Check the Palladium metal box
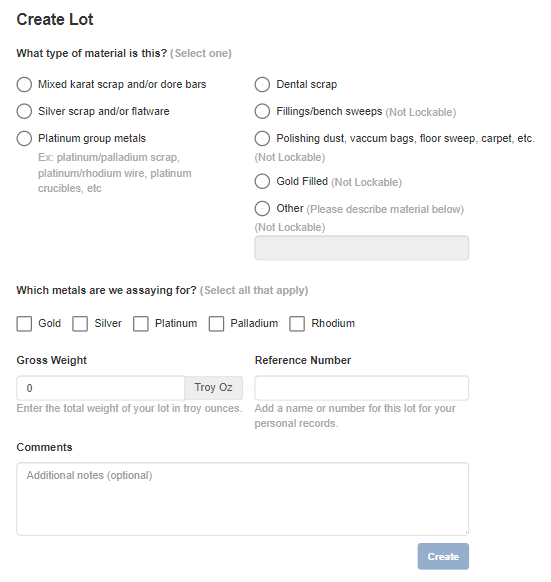Screen dimensions: 551x582 tap(216, 324)
